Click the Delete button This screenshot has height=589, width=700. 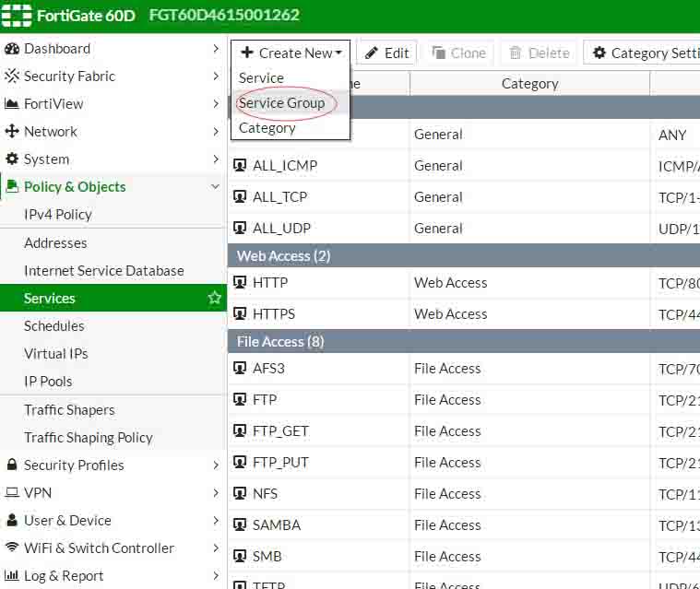click(540, 53)
